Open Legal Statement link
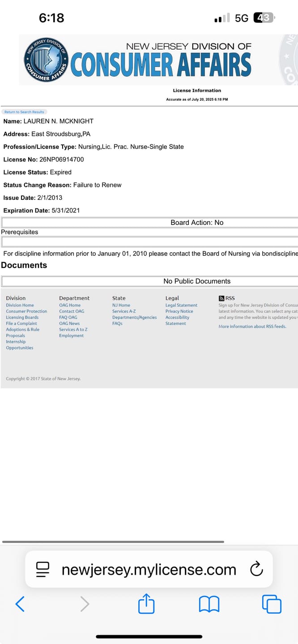This screenshot has width=298, height=644. click(x=181, y=305)
